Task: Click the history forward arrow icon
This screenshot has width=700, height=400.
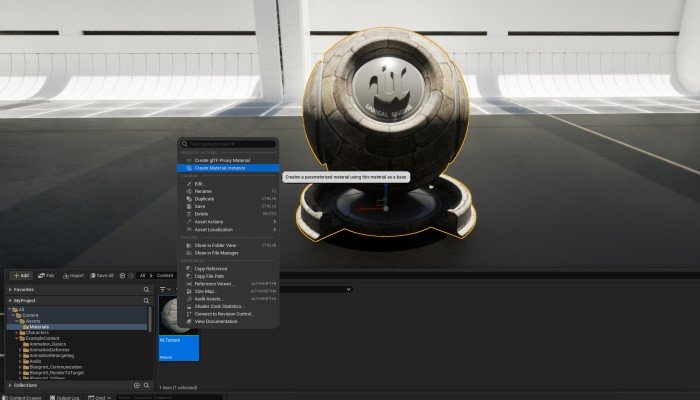Action: [131, 275]
